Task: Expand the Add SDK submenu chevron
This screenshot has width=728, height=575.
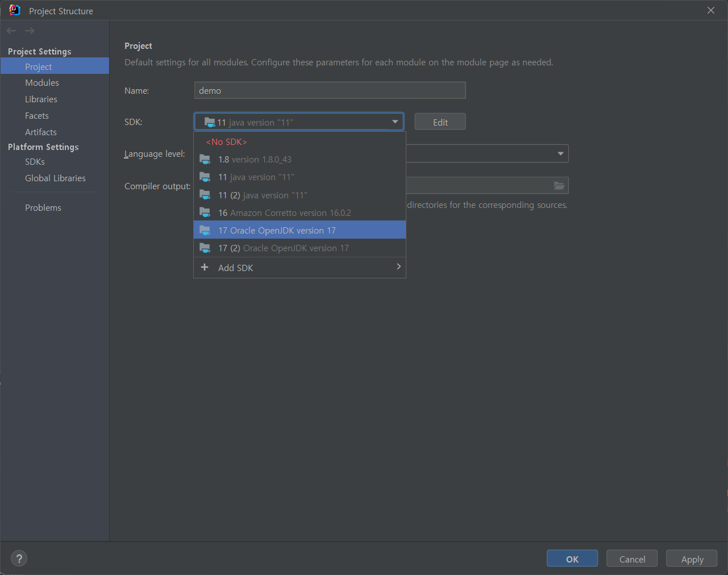Action: [398, 266]
